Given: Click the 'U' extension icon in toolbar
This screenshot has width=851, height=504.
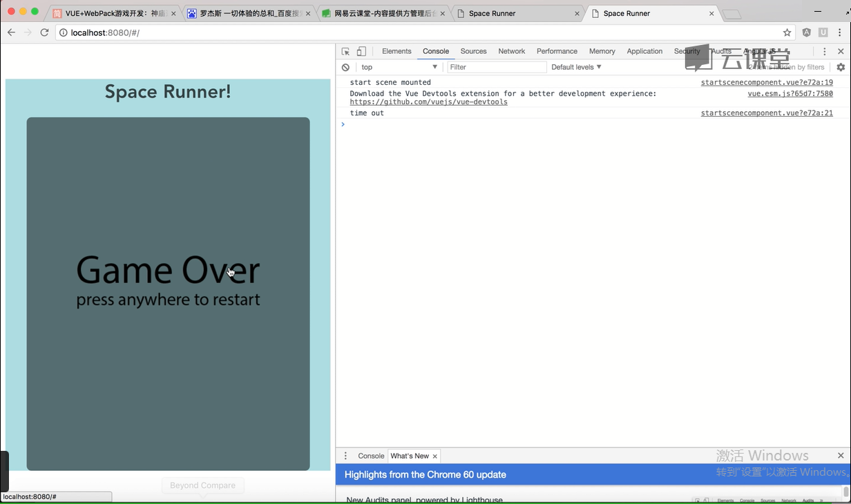Looking at the screenshot, I should [823, 32].
